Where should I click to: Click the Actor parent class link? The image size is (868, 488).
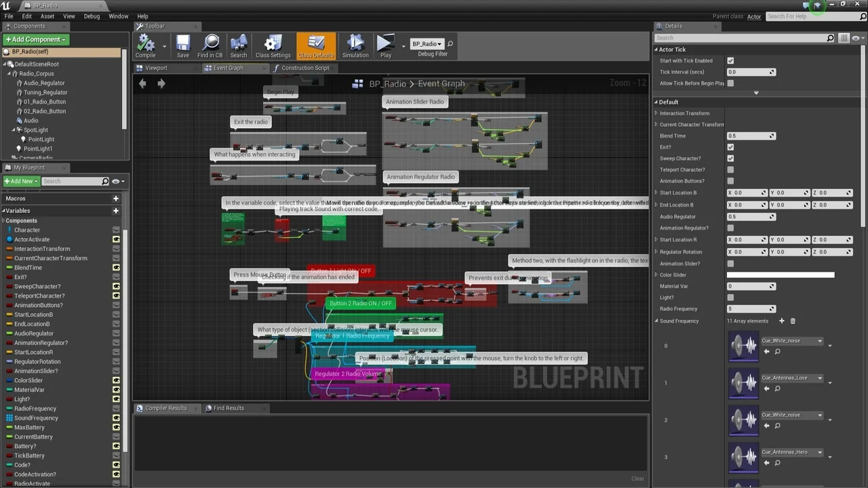coord(754,16)
